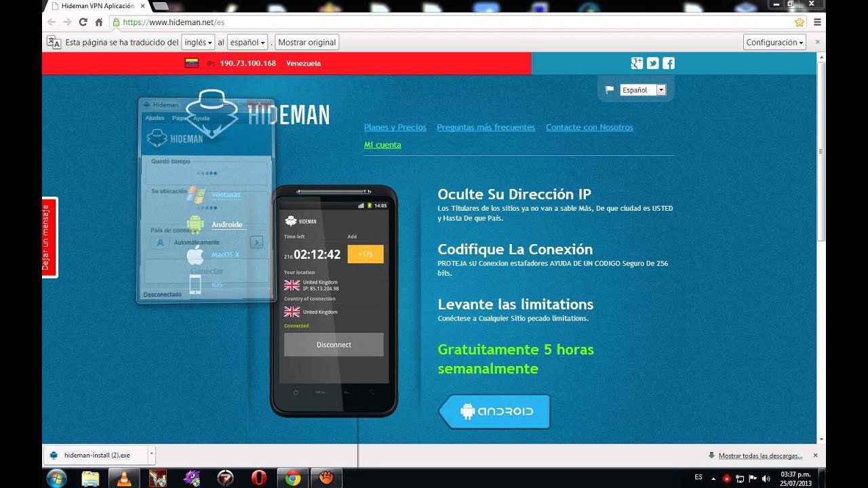The width and height of the screenshot is (868, 488).
Task: Open Hideman's Google Plus page
Action: (x=637, y=63)
